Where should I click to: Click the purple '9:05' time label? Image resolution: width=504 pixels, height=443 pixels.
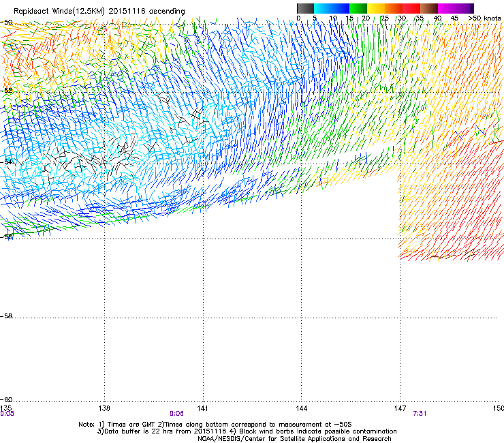point(7,414)
